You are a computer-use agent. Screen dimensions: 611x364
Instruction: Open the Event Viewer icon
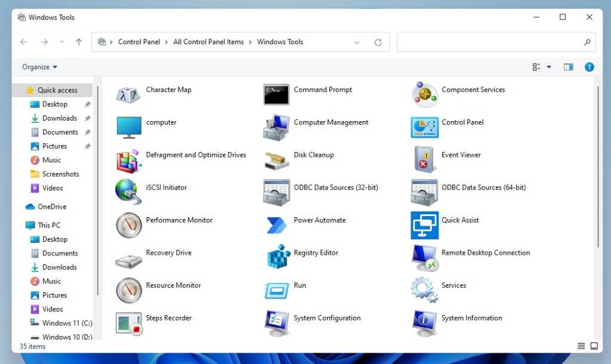(424, 159)
